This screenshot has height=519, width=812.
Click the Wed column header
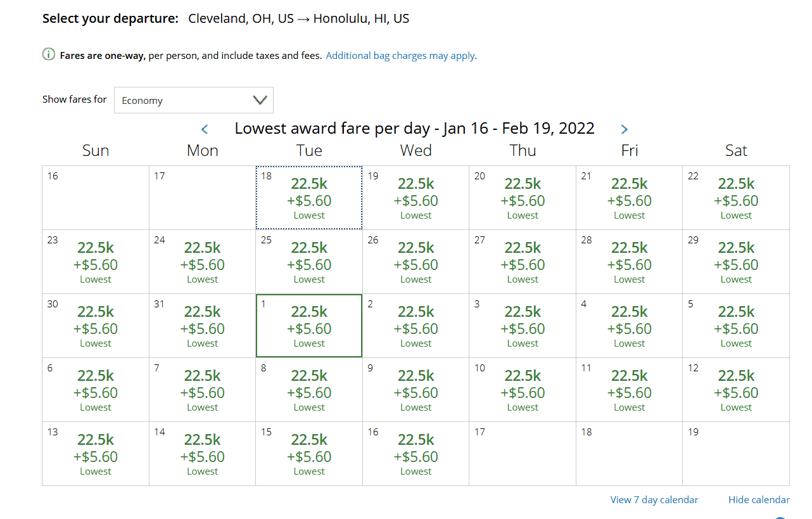(416, 151)
